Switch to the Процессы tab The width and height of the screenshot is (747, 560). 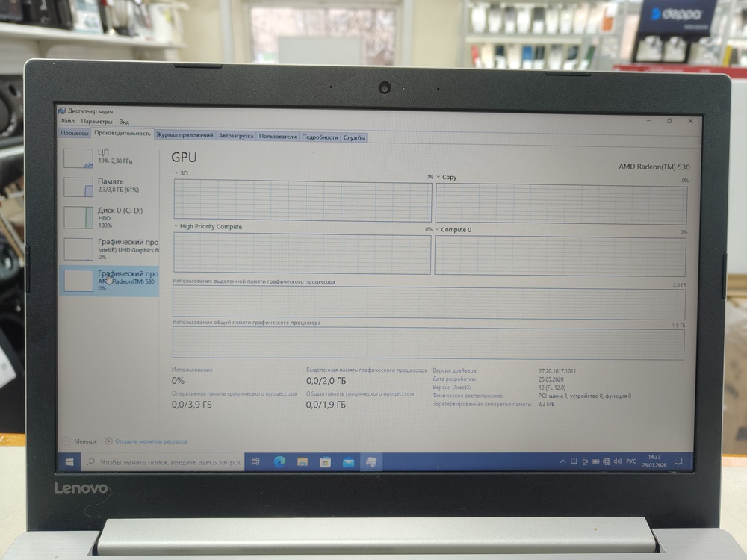point(75,134)
